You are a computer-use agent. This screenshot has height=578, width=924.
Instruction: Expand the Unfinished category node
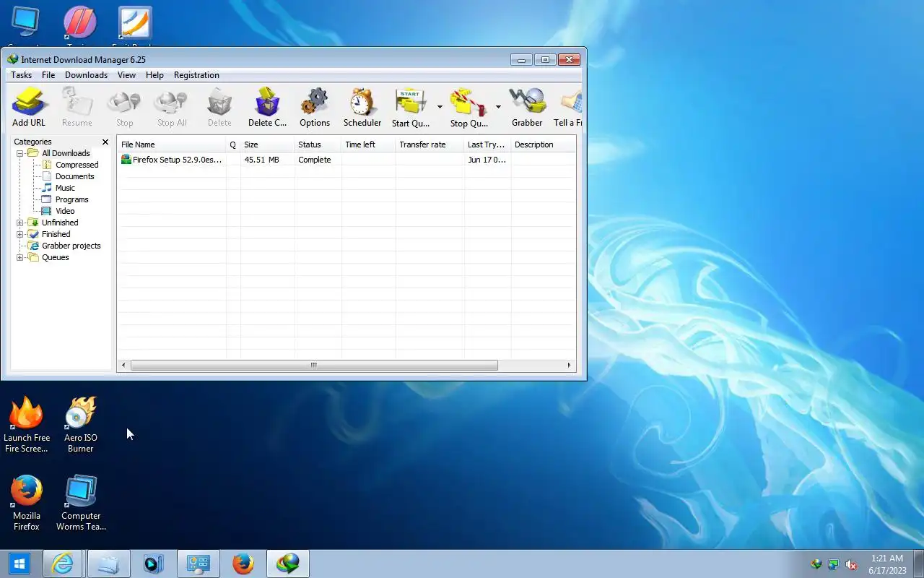20,223
